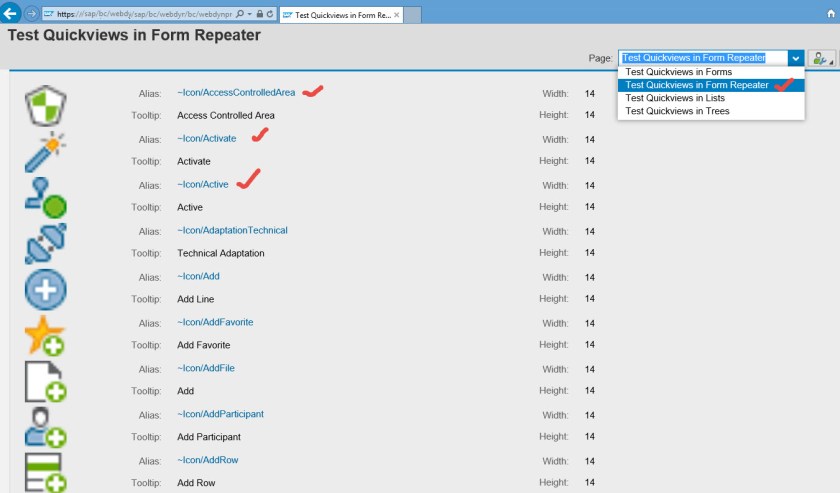
Task: Click the Add Row table icon
Action: pyautogui.click(x=46, y=473)
